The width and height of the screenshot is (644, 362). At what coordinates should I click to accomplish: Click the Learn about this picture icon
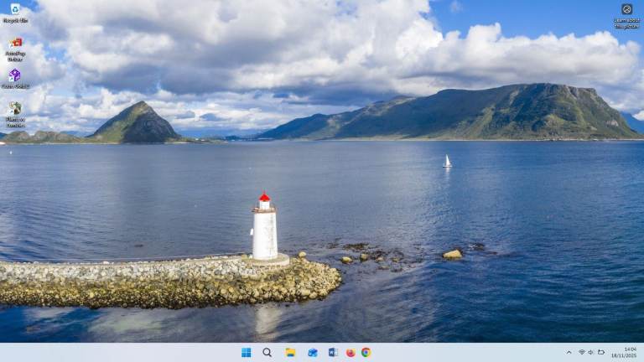tap(626, 10)
